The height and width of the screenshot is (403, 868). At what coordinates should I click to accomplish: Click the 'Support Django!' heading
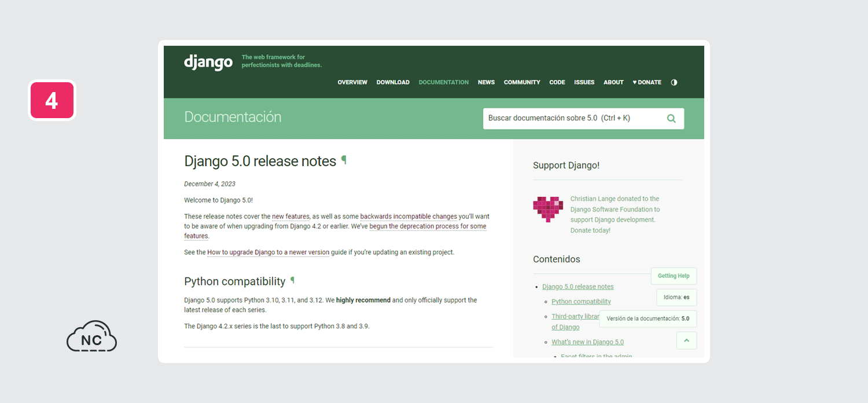pyautogui.click(x=566, y=166)
